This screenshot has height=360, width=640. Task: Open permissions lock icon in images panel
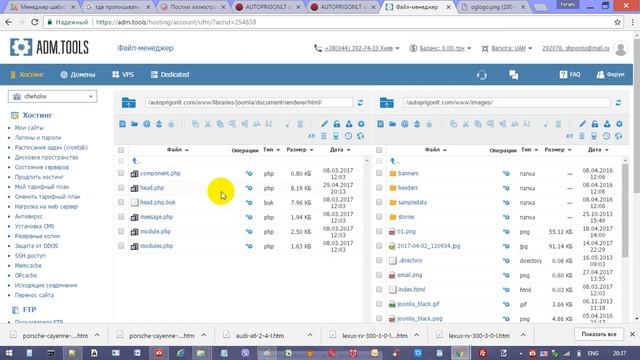[595, 124]
